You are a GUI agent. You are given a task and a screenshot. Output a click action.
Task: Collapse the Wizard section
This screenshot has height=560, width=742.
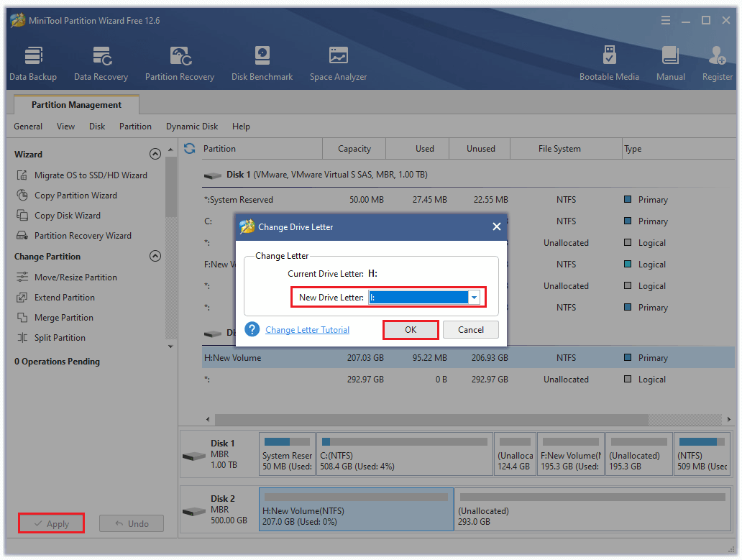[x=155, y=154]
